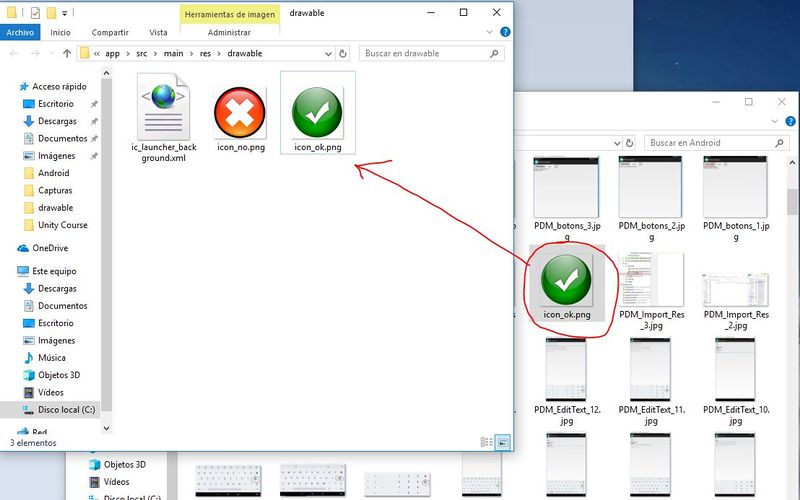800x500 pixels.
Task: Select PDM_EditText_12.jpg thumbnail
Action: pyautogui.click(x=566, y=382)
